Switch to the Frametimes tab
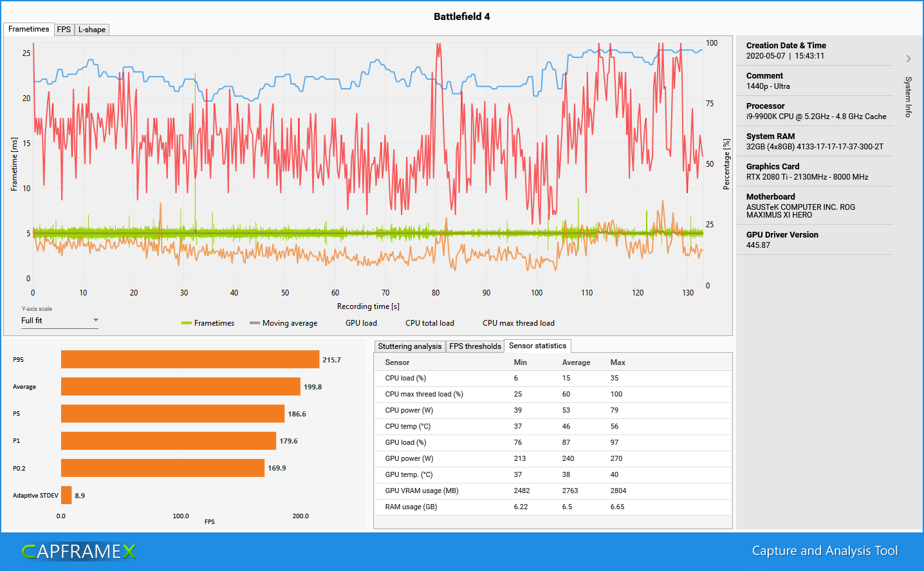This screenshot has width=924, height=571. coord(28,29)
